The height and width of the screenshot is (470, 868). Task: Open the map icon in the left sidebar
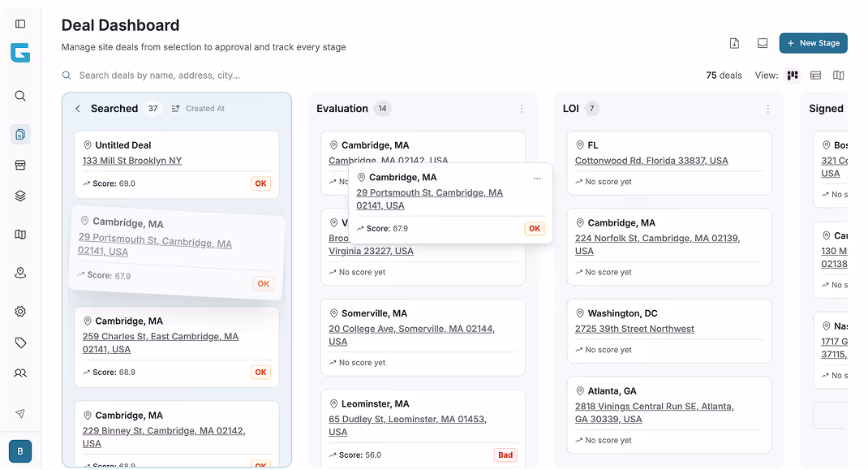tap(19, 234)
